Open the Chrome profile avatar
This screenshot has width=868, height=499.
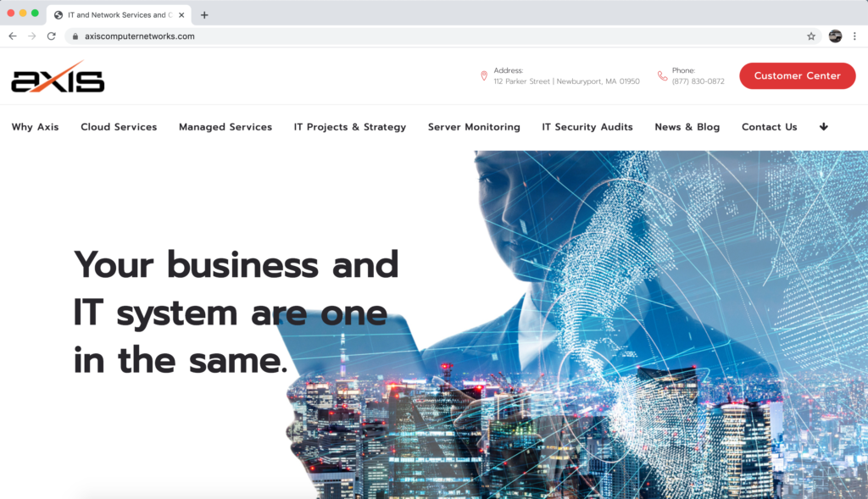pyautogui.click(x=835, y=36)
